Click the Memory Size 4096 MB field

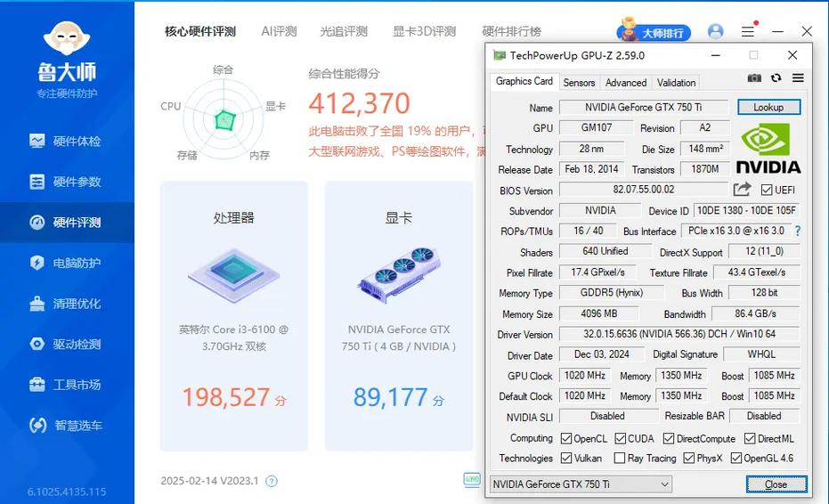pyautogui.click(x=598, y=313)
